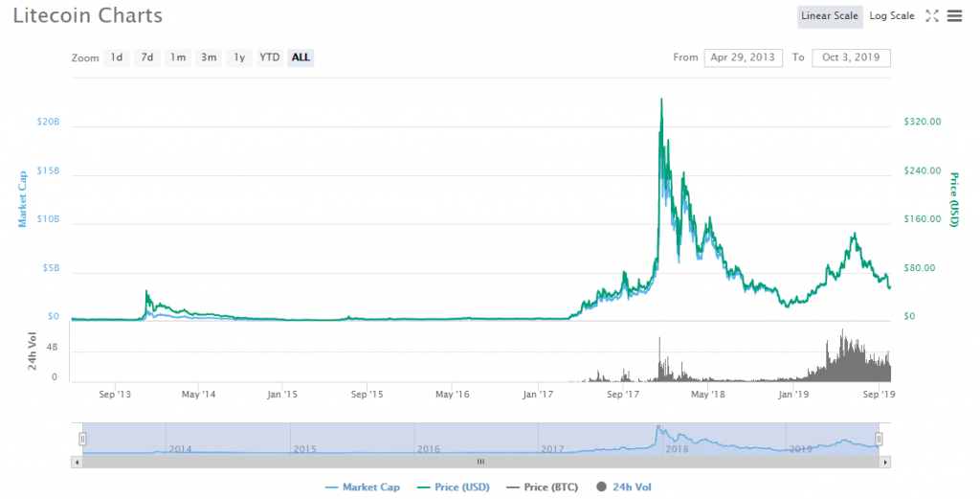Open the chart hamburger menu
Image resolution: width=980 pixels, height=499 pixels.
point(954,16)
